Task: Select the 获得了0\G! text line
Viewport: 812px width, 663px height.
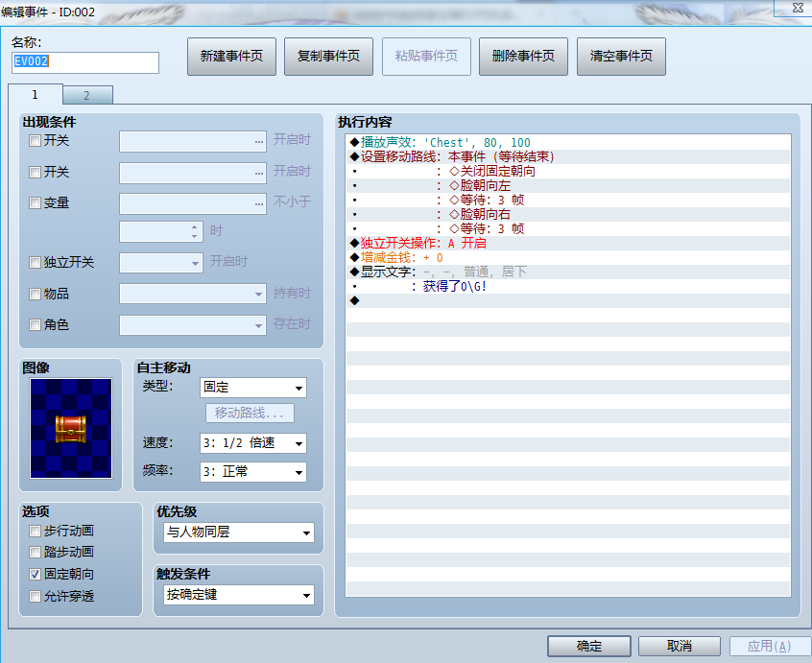Action: point(568,286)
